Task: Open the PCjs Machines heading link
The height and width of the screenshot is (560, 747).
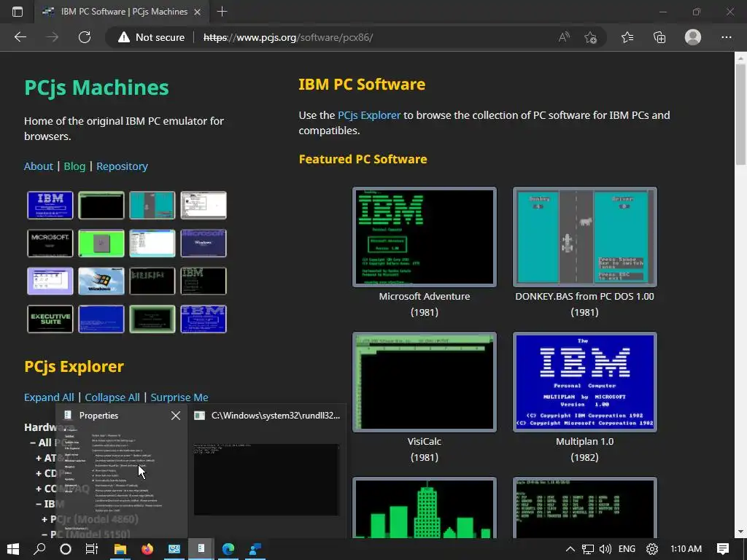Action: click(97, 87)
